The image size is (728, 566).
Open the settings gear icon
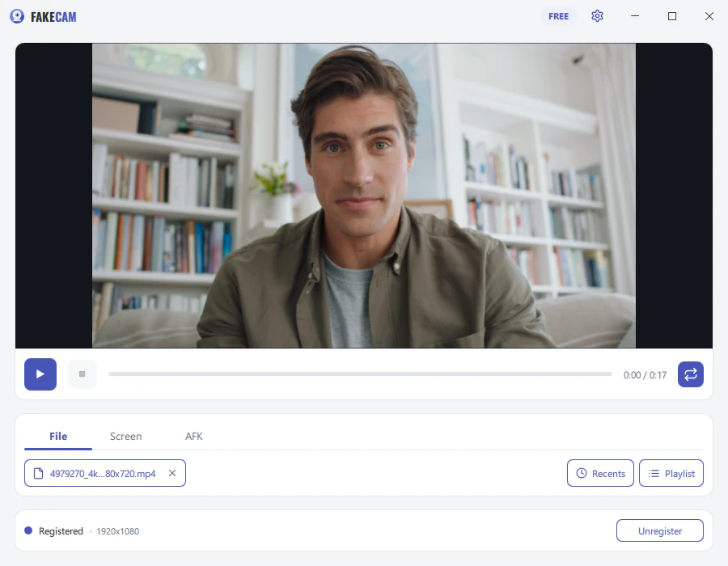tap(597, 16)
